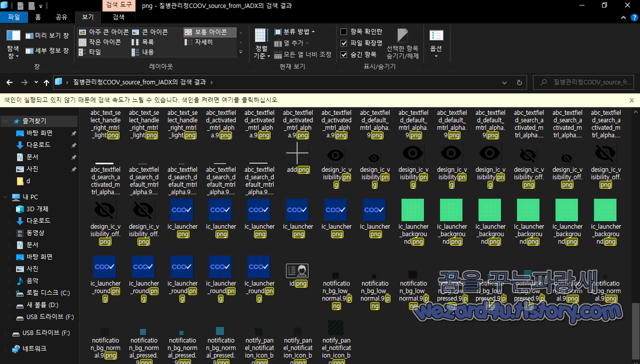The image size is (640, 364).
Task: Select the 보기 ribbon tab
Action: 88,17
